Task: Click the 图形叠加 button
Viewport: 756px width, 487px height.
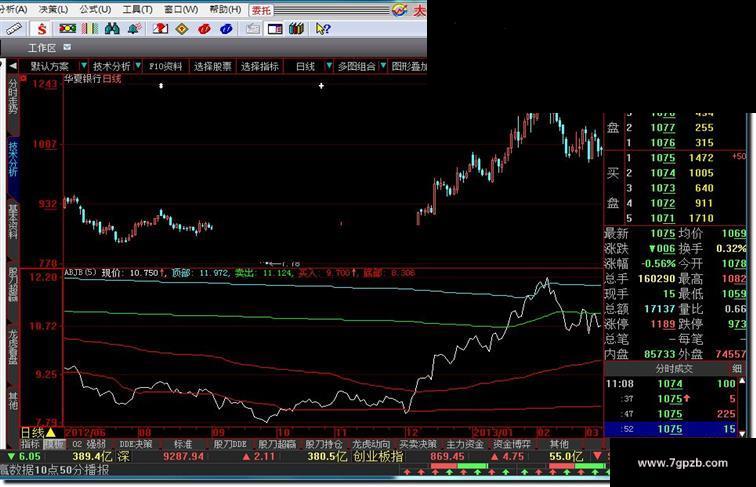Action: (408, 66)
